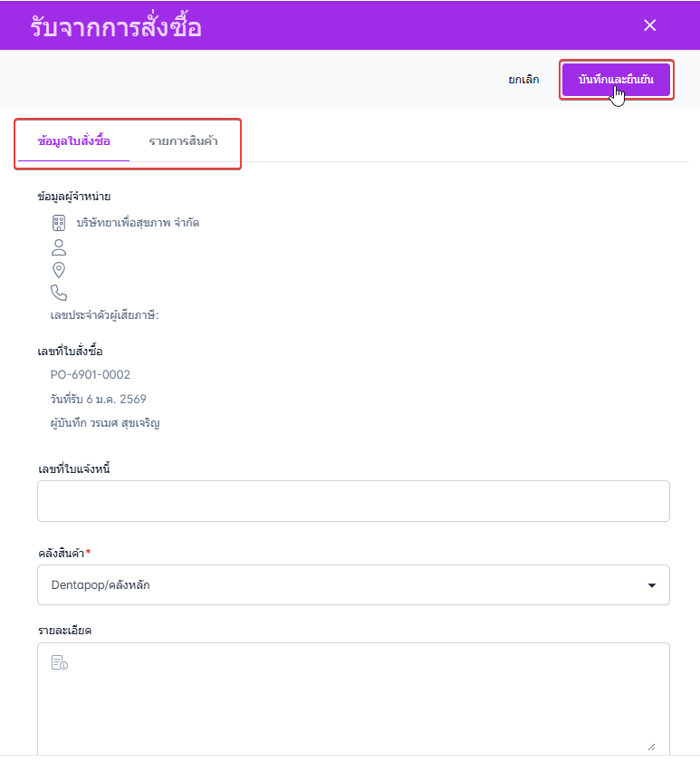Click the รับจากการสั่งซื้อ dialog title
The width and height of the screenshot is (700, 762).
pyautogui.click(x=116, y=26)
